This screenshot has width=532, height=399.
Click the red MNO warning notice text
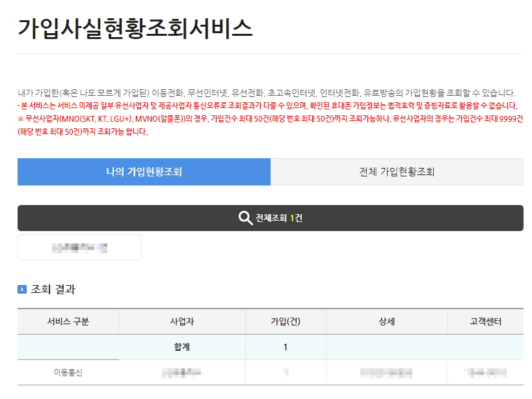(260, 124)
